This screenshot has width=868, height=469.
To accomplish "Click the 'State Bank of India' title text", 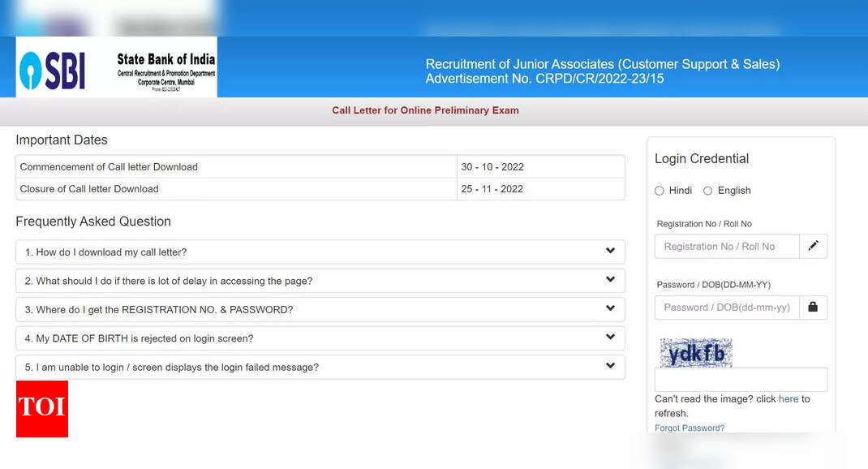I will coord(166,59).
